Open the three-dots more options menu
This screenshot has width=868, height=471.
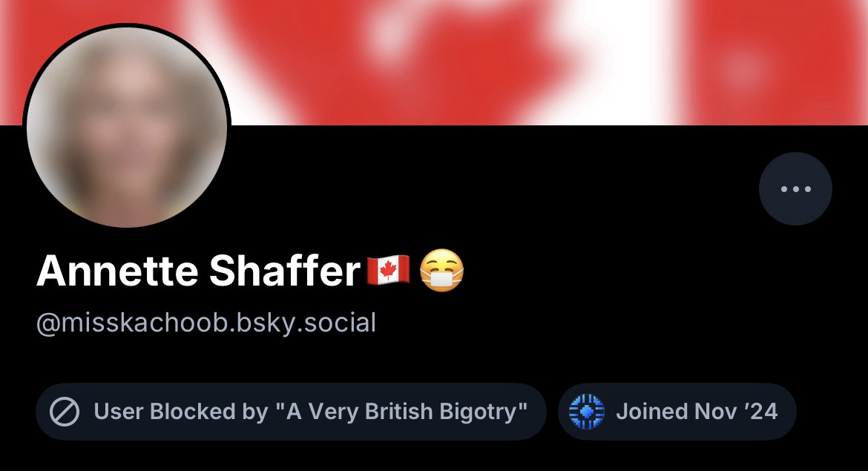[x=795, y=188]
